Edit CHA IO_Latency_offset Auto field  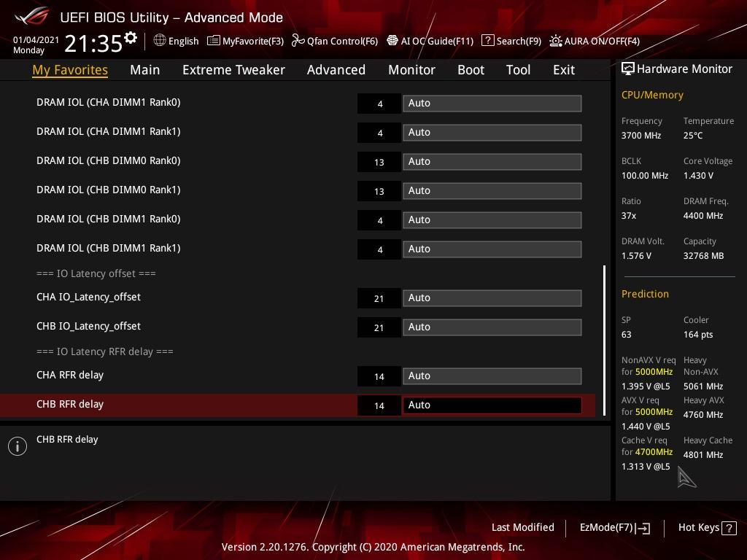click(492, 298)
